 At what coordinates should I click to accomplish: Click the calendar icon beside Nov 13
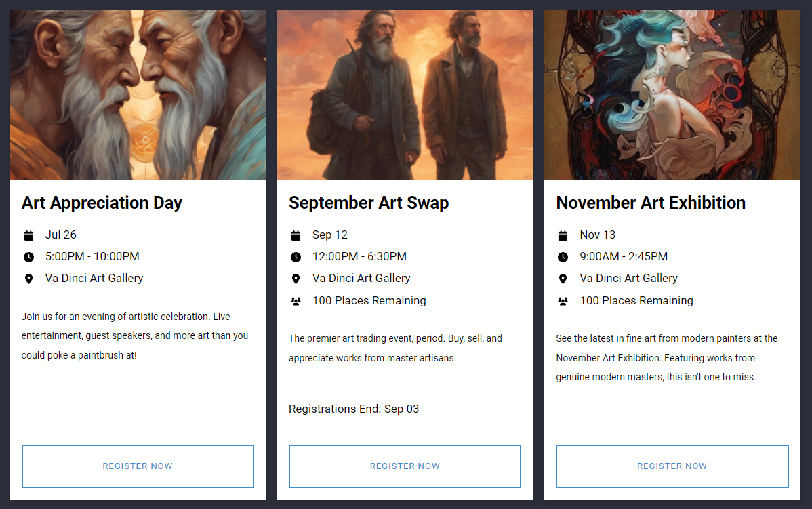563,236
